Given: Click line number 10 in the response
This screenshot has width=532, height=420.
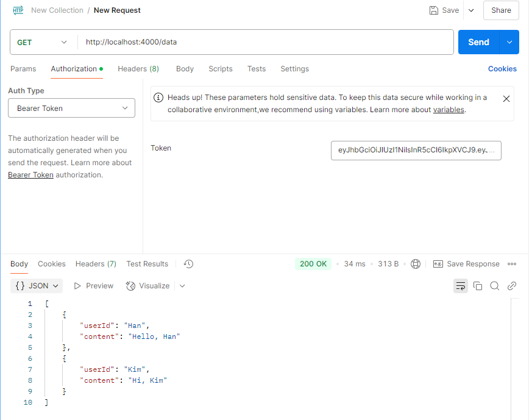Looking at the screenshot, I should 28,402.
